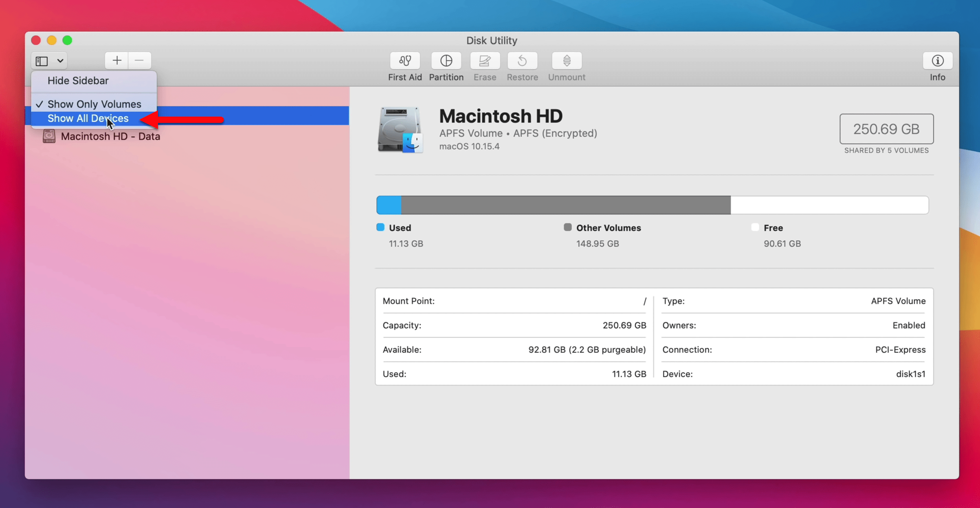Viewport: 980px width, 508px height.
Task: Click the Used 11.13 GB table value
Action: click(x=629, y=374)
